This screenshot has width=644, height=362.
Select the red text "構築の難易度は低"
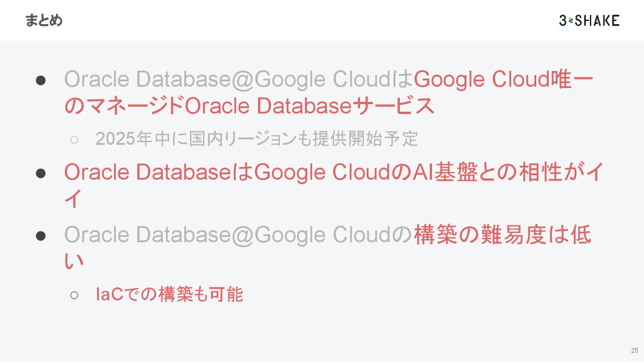point(503,235)
